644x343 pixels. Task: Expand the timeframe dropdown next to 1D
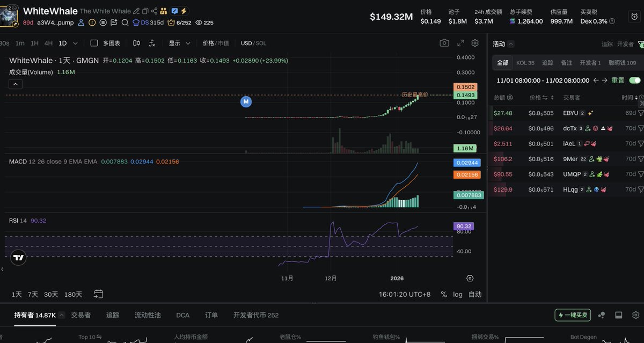(x=75, y=43)
